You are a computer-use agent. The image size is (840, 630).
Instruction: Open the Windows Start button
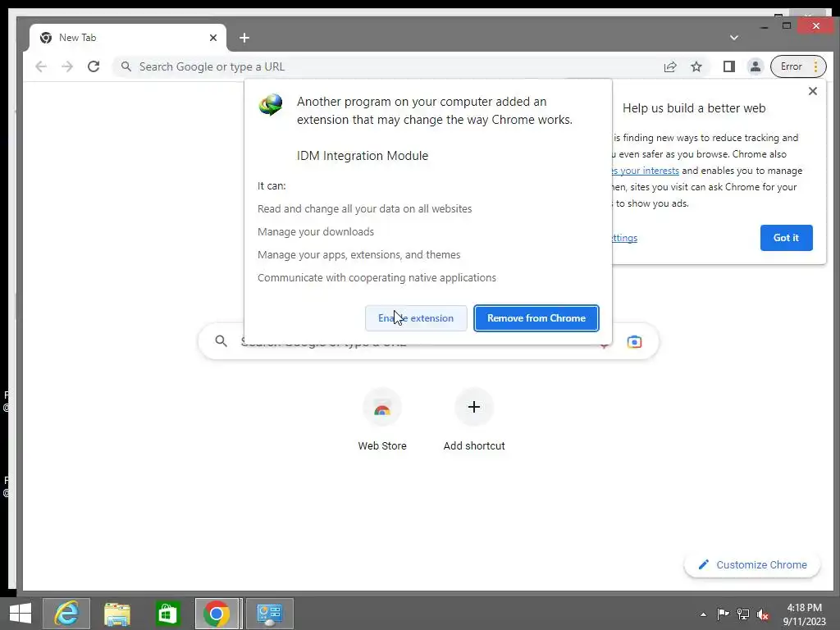(x=21, y=614)
